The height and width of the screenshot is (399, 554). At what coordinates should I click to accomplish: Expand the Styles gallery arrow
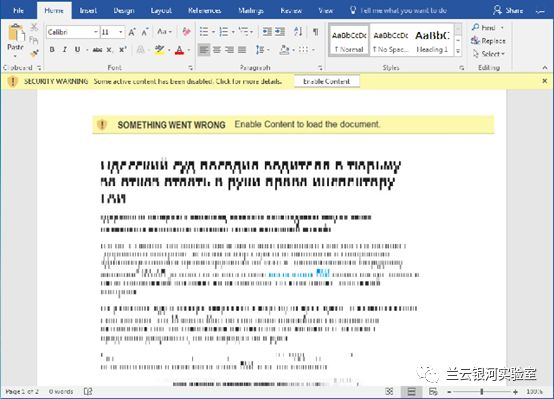[x=458, y=52]
